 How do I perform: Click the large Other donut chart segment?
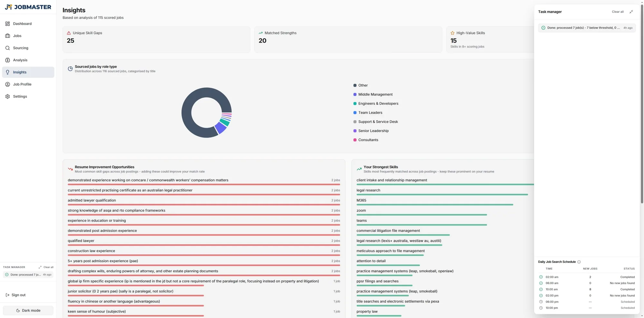[187, 113]
